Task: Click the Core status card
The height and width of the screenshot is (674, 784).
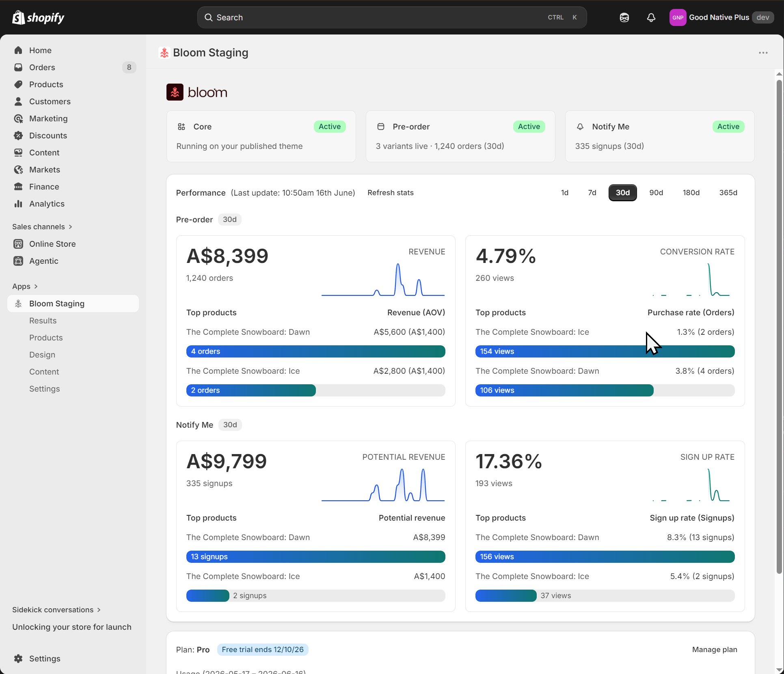Action: point(261,136)
